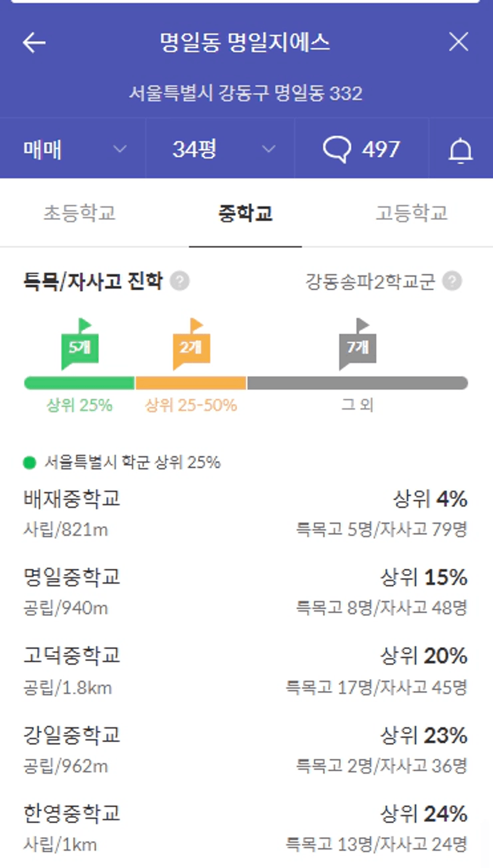Open 고덕중학교 school entry
Viewport: 493px width, 868px height.
click(246, 671)
